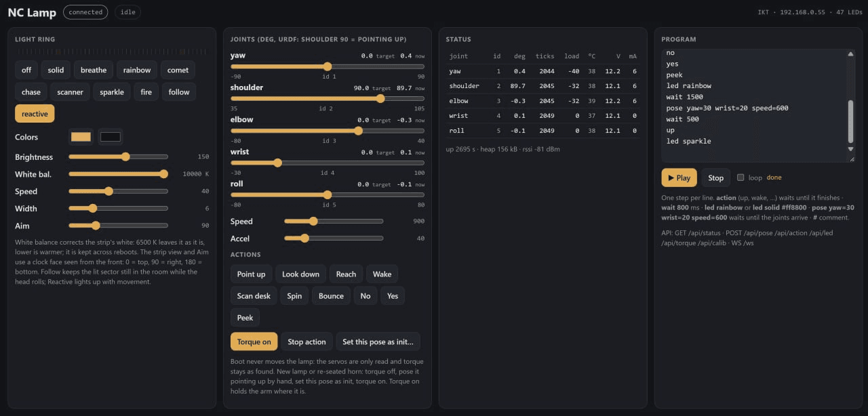Stop the running program
This screenshot has height=416, width=868.
pyautogui.click(x=716, y=178)
